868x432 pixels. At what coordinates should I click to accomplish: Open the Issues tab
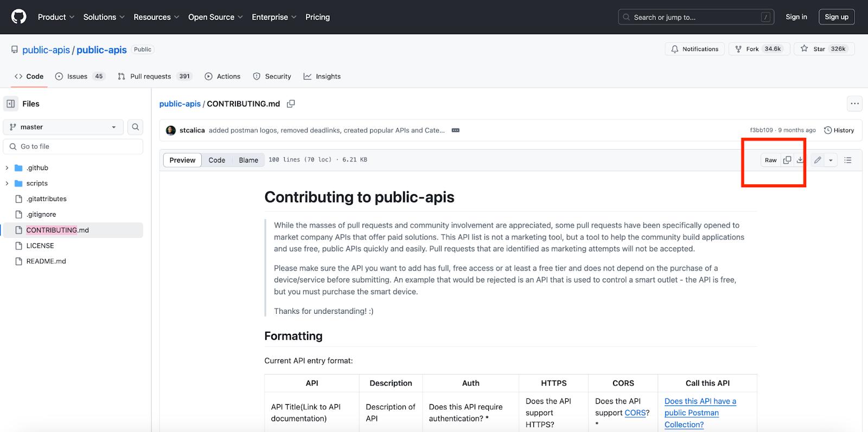point(77,76)
